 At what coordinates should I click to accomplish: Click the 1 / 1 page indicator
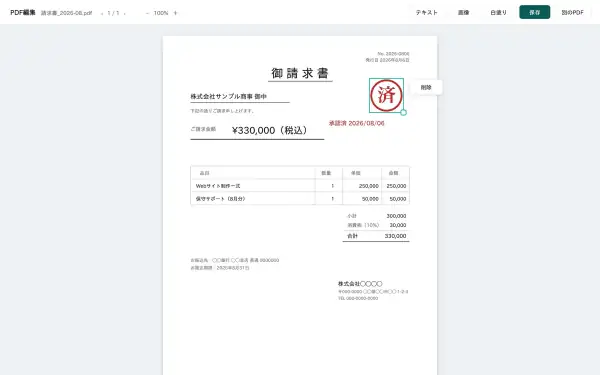(x=113, y=13)
